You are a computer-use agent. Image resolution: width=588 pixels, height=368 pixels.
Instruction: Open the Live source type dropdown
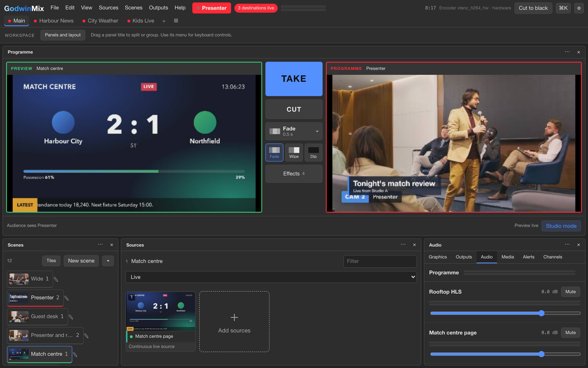pos(271,277)
